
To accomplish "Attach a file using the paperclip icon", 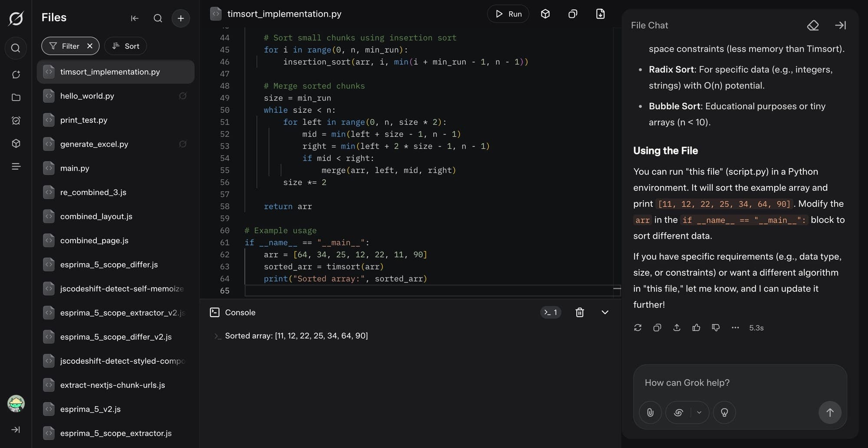I will point(650,412).
